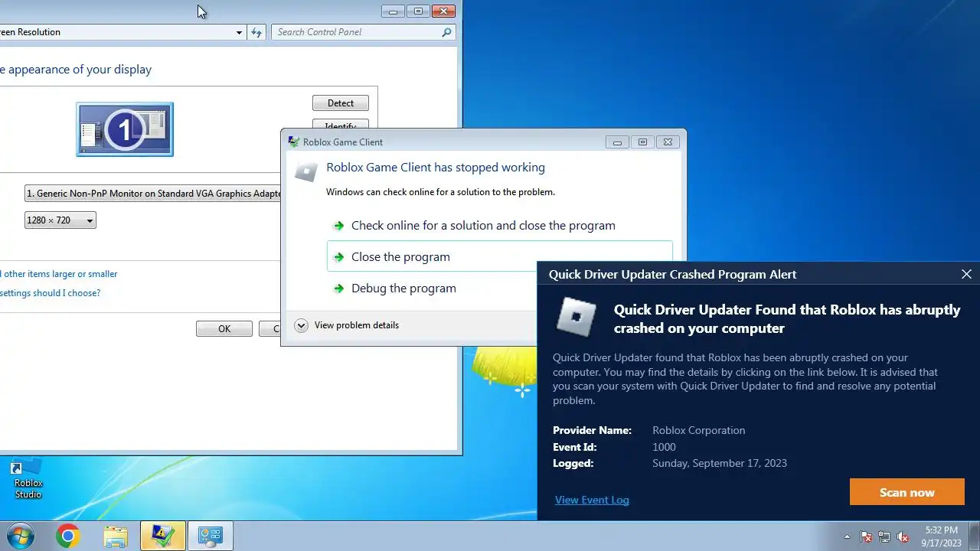
Task: Open the address bar history dropdown arrow
Action: point(239,32)
